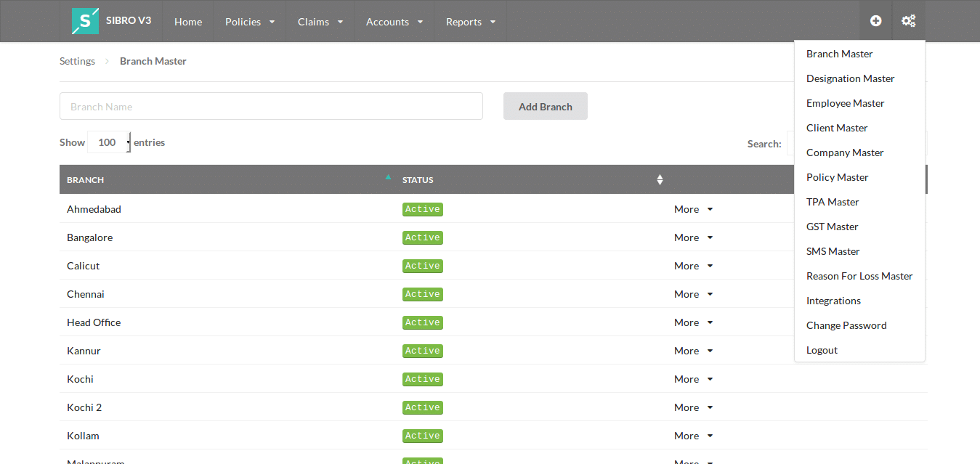
Task: Select Client Master menu item
Action: (x=859, y=128)
